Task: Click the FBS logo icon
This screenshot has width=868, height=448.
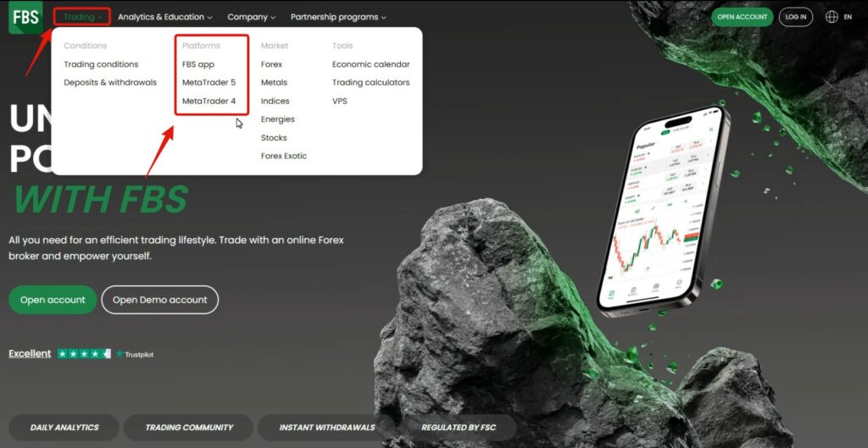Action: [25, 17]
